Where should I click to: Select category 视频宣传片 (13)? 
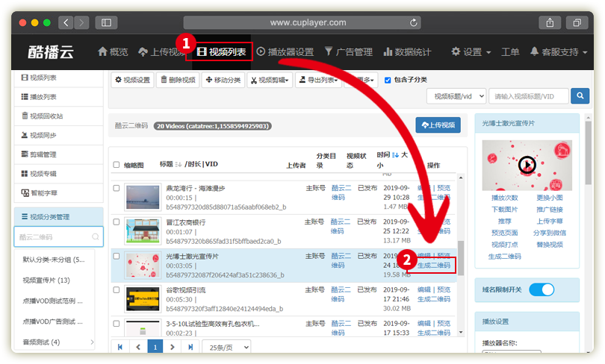click(46, 280)
